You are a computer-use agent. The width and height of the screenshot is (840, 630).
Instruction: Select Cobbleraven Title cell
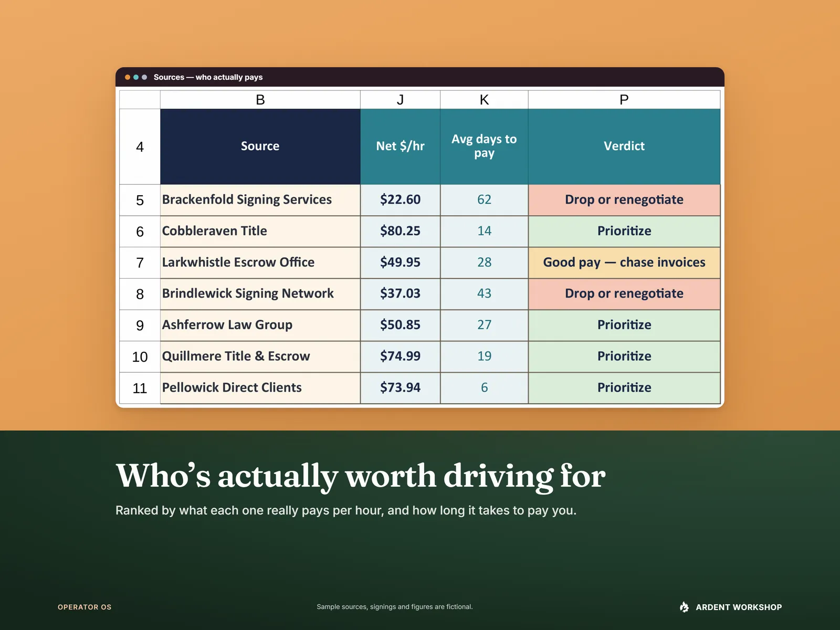(260, 232)
